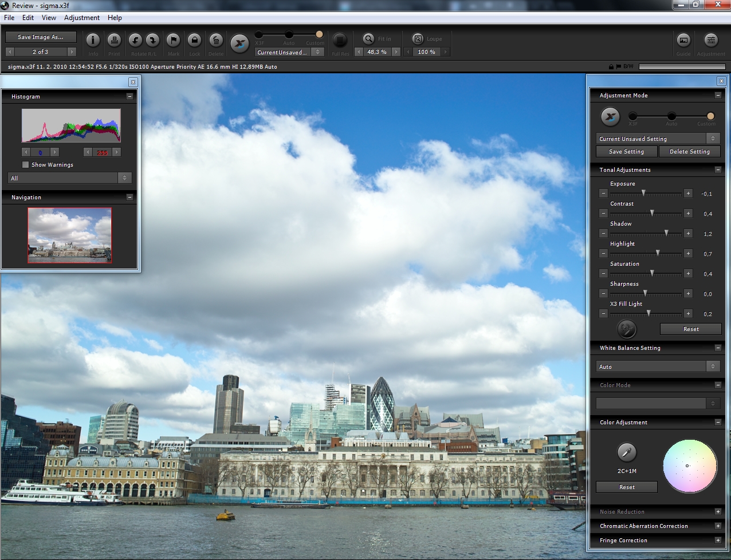Click the Save Image As button

click(x=41, y=37)
